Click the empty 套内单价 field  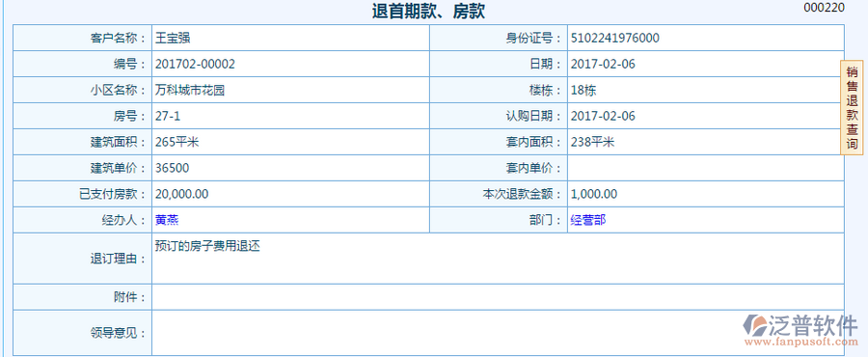click(706, 168)
